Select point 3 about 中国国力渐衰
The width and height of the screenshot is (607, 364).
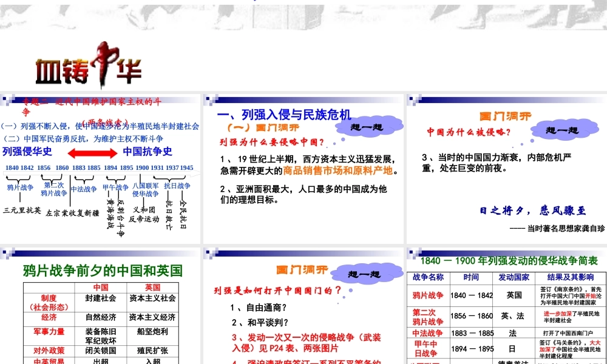(x=497, y=163)
